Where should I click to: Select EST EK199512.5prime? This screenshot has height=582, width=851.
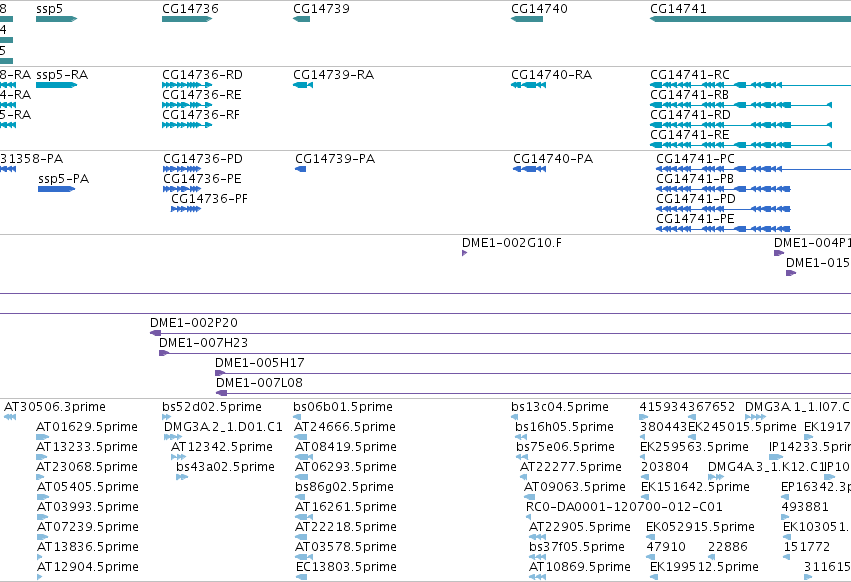click(x=704, y=568)
